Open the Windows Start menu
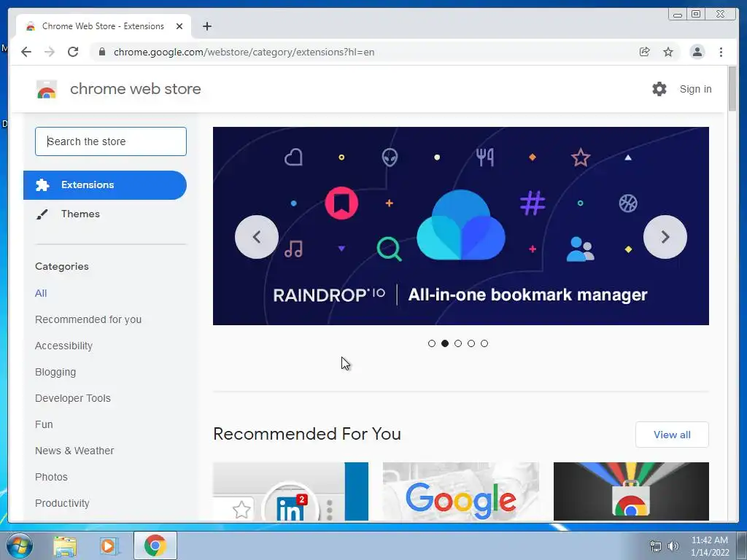The image size is (747, 560). (x=19, y=545)
